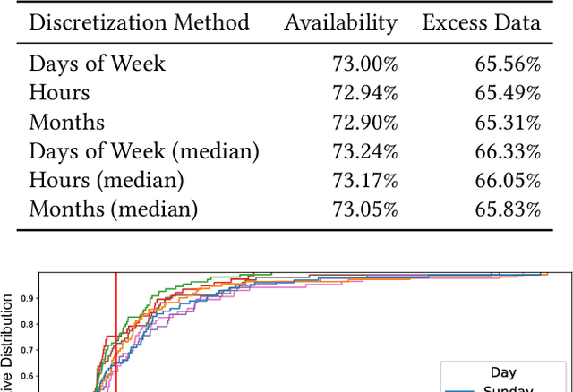573x392 pixels.
Task: Click the 65.31% excess data value
Action: 509,122
